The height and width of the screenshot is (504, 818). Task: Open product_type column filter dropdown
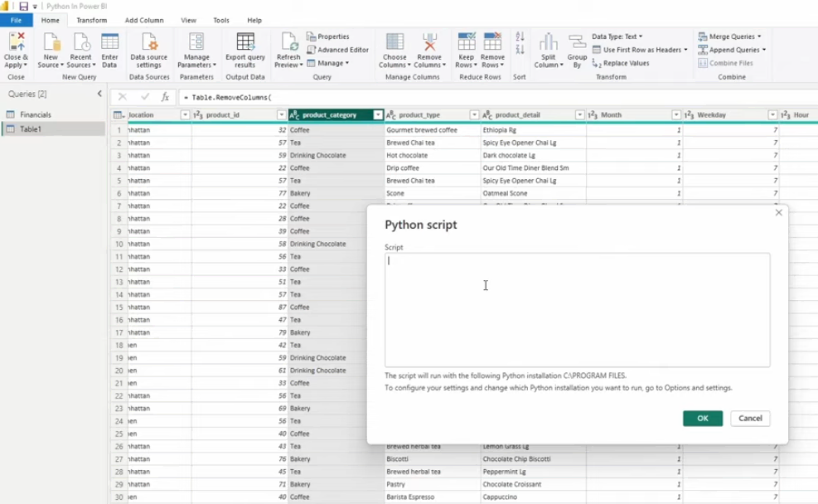(x=474, y=114)
